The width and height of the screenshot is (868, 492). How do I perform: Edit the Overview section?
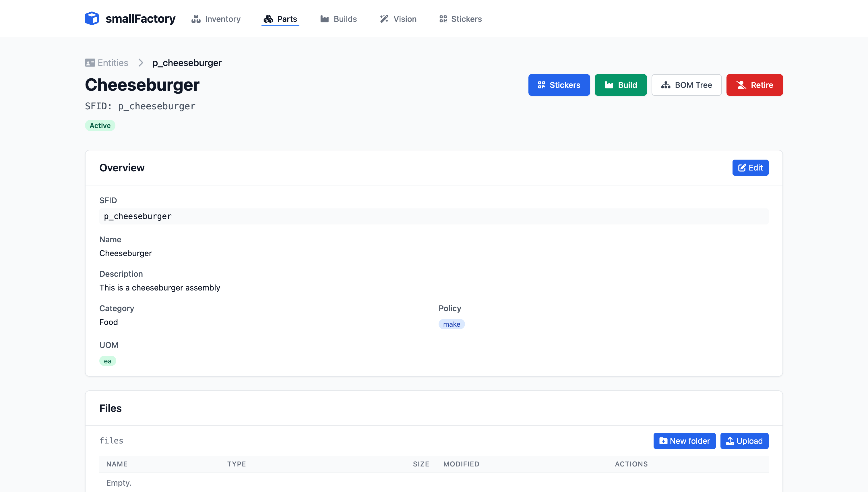point(750,168)
